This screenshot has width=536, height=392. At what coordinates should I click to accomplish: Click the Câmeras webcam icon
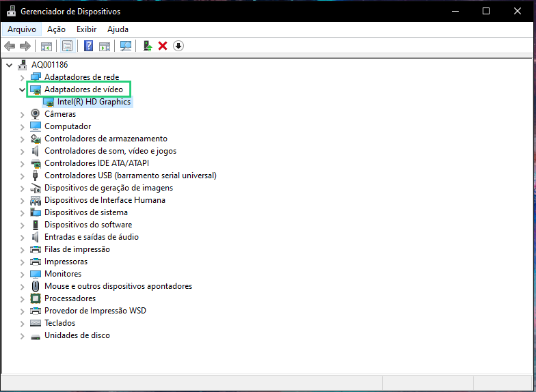pyautogui.click(x=36, y=113)
